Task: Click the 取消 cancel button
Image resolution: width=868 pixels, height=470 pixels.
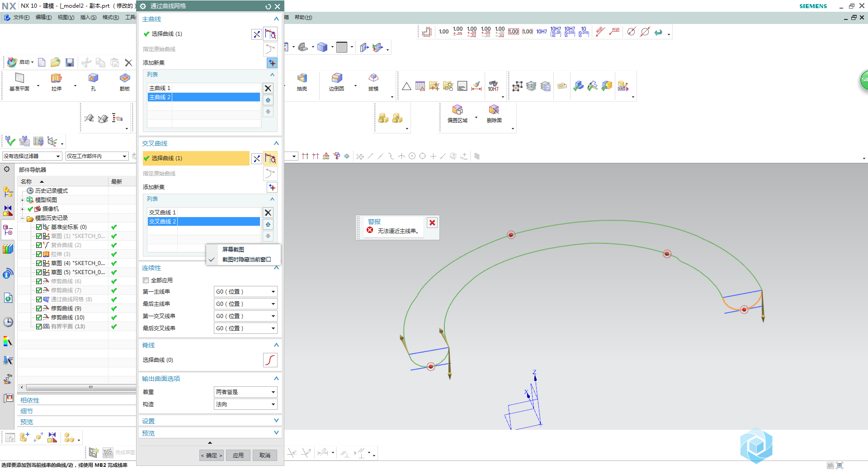Action: 265,456
